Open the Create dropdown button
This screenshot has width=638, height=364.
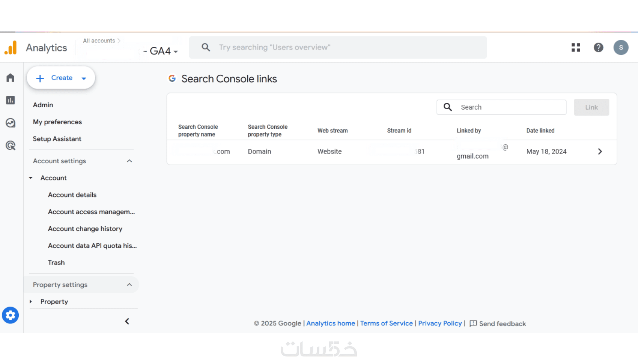(x=61, y=78)
